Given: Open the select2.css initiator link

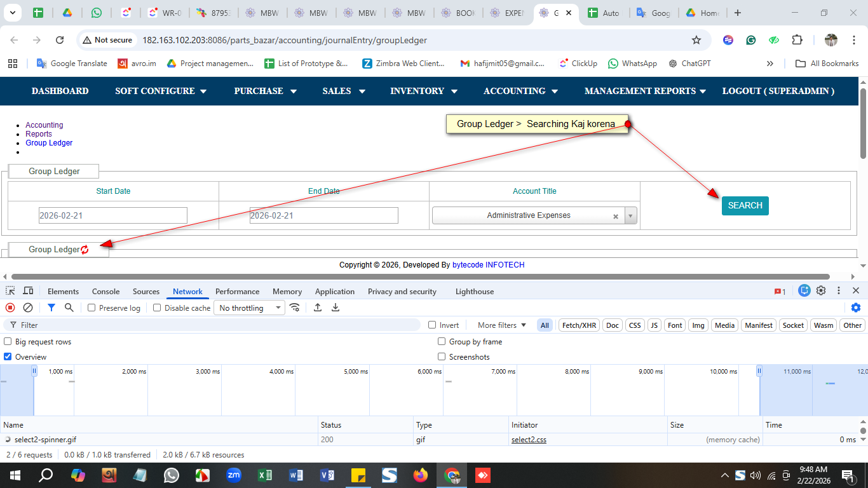Looking at the screenshot, I should coord(529,440).
